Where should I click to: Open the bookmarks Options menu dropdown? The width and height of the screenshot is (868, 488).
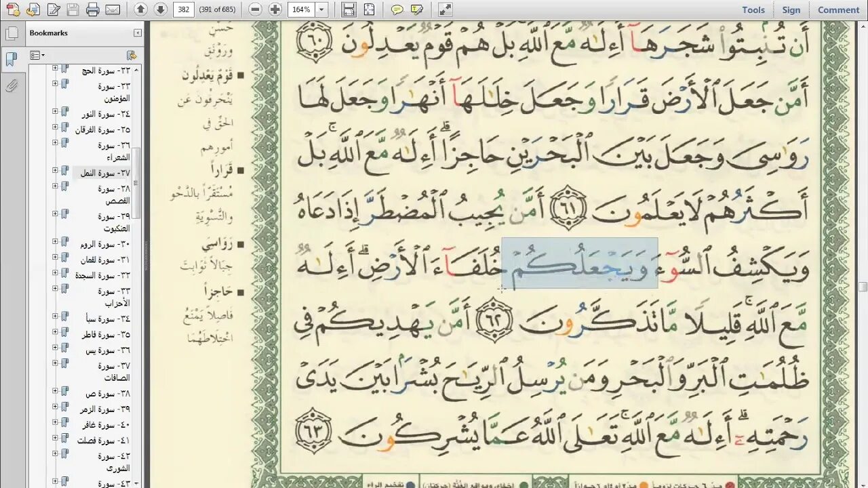tap(37, 55)
